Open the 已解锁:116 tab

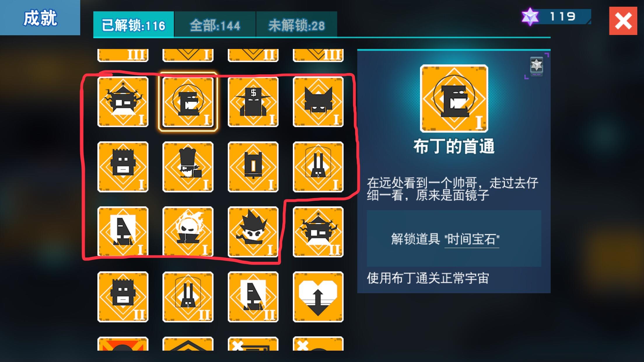coord(134,25)
